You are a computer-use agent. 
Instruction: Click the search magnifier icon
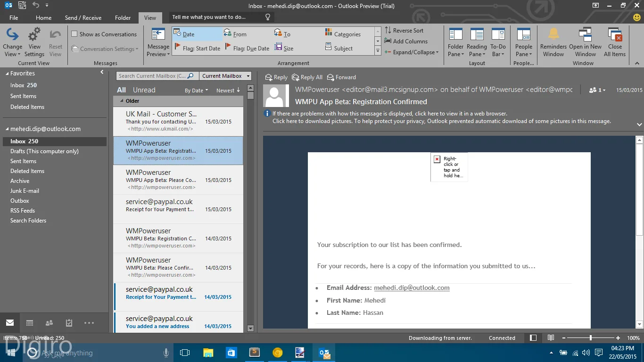(190, 76)
